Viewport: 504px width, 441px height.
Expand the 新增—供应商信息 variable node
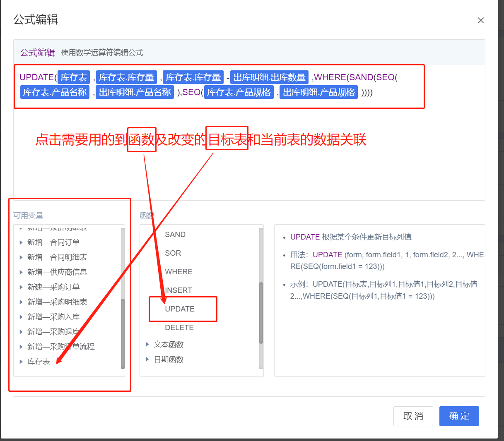[x=21, y=272]
